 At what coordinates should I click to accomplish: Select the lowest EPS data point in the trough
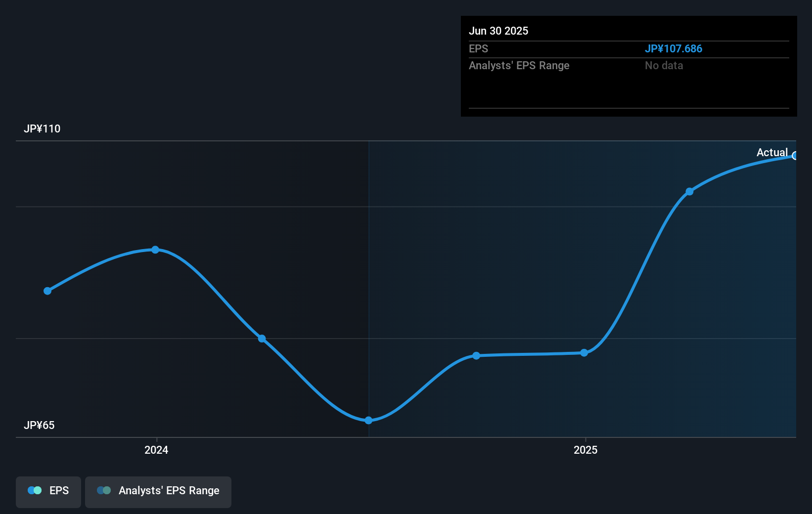368,420
